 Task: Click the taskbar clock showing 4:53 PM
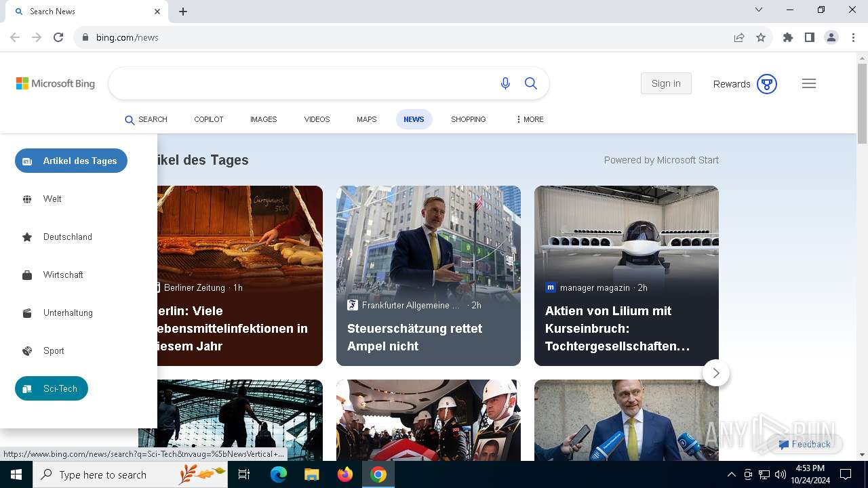click(810, 474)
